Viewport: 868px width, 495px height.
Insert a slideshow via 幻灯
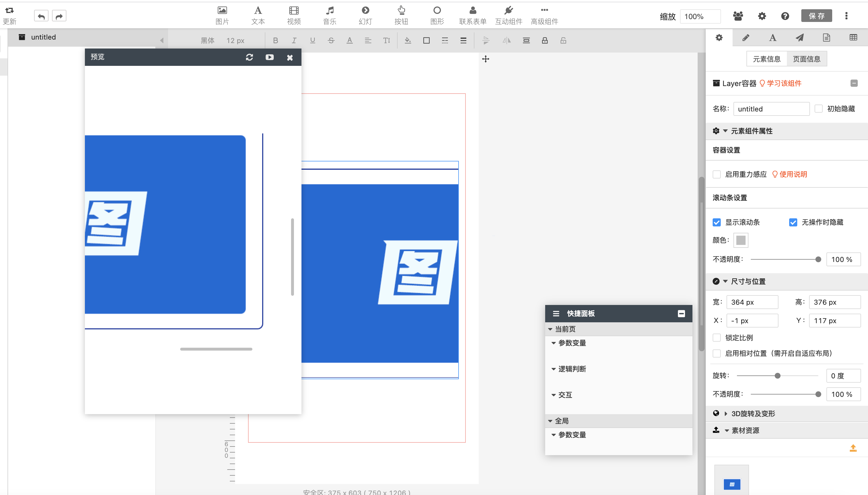(x=365, y=15)
